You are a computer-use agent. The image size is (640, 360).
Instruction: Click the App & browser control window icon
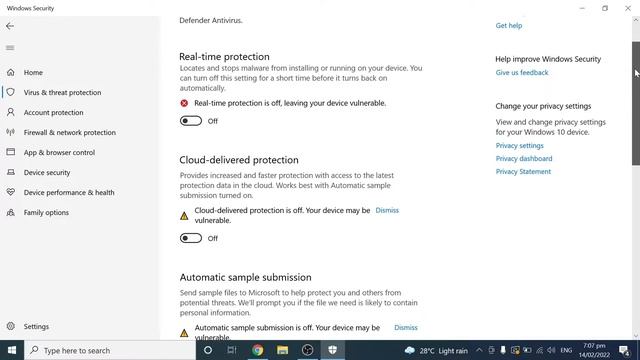pyautogui.click(x=11, y=152)
